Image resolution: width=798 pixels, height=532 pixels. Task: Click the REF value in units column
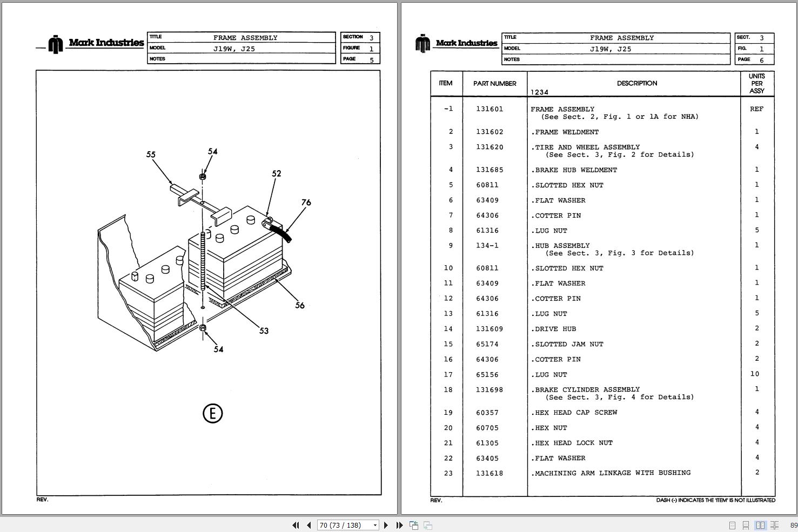756,109
